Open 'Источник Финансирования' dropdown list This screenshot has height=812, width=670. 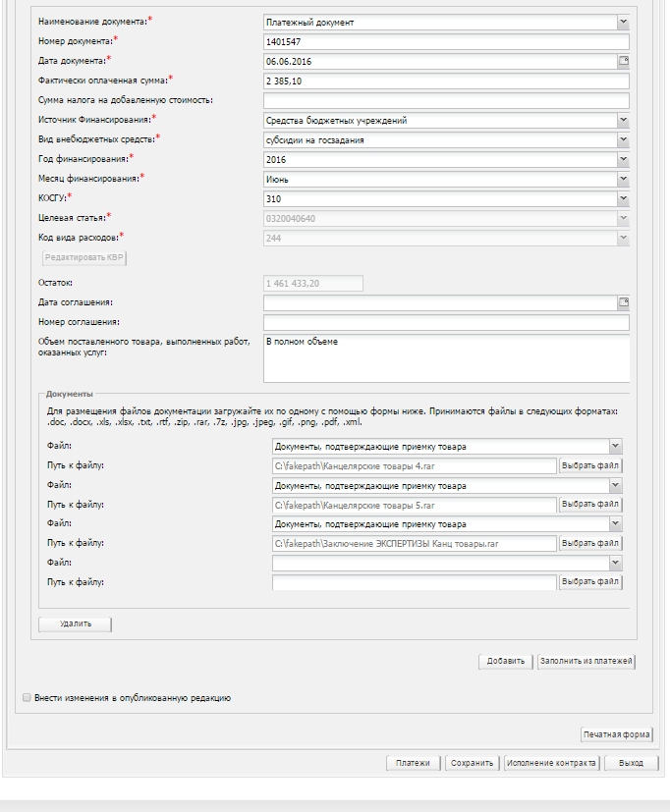click(622, 121)
